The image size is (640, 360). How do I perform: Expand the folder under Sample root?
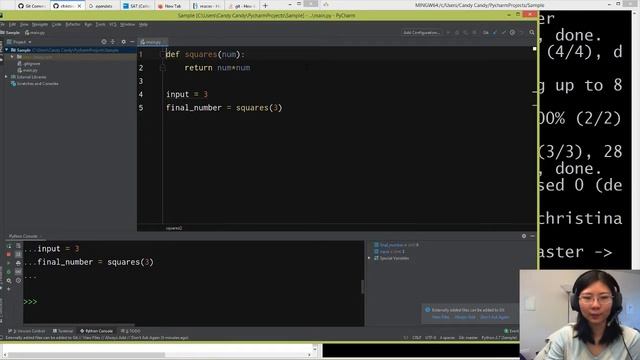(x=12, y=57)
